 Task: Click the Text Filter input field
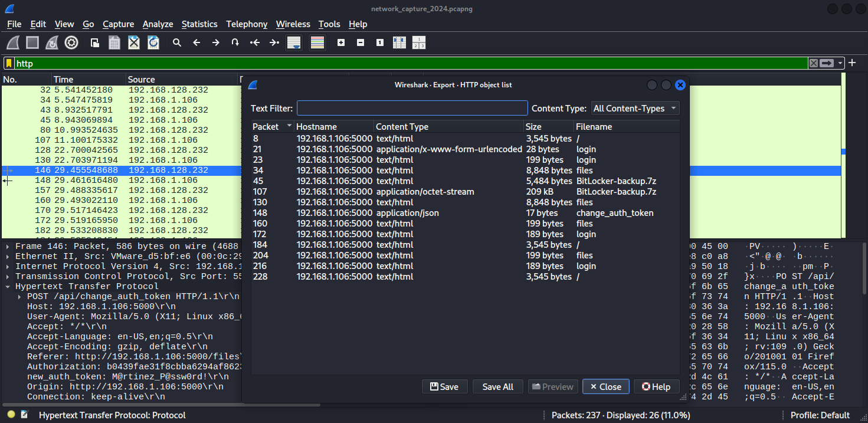coord(412,108)
